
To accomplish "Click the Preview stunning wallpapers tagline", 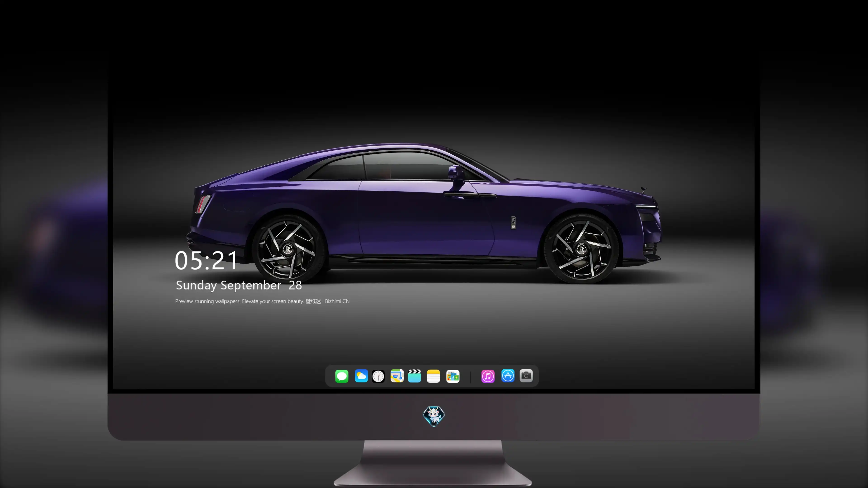I will (262, 301).
